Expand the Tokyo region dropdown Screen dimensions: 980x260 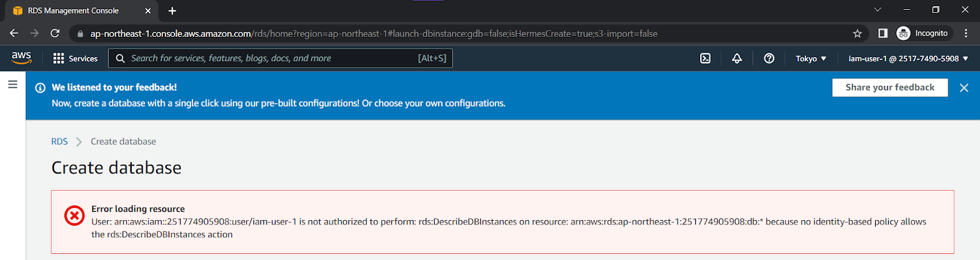[x=811, y=58]
